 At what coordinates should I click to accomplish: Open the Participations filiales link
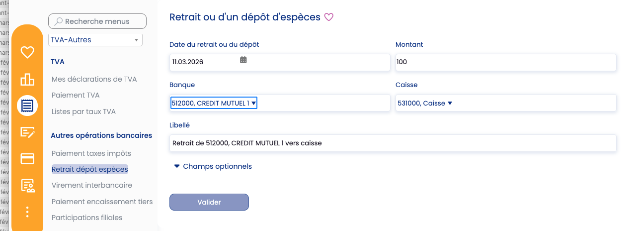(x=87, y=218)
